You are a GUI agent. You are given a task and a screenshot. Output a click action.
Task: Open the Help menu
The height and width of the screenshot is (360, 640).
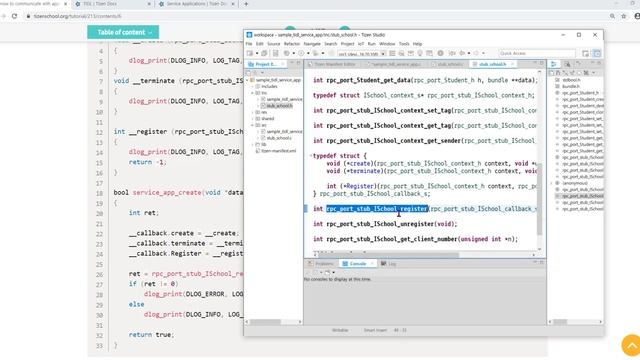[x=417, y=44]
